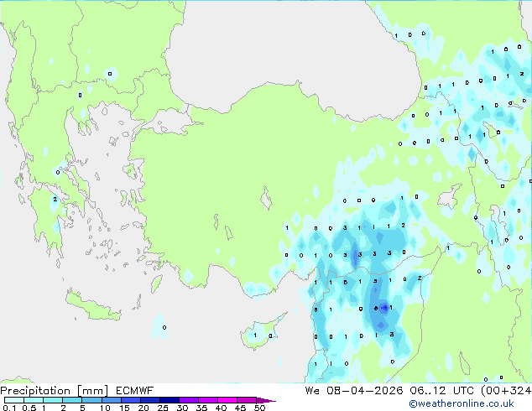Click the bright magenta 40–45 mm swatch
Image resolution: width=532 pixels, height=411 pixels.
227,400
